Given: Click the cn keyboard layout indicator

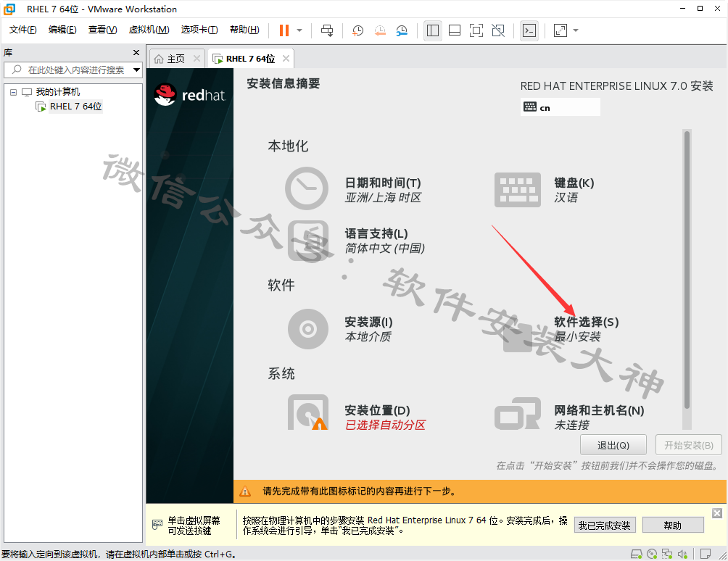Looking at the screenshot, I should pyautogui.click(x=560, y=107).
